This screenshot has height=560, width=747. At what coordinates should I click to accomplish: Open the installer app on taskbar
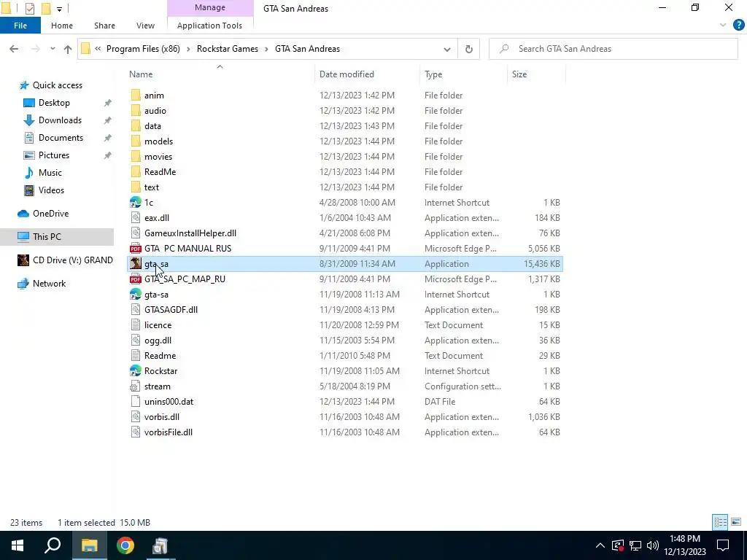click(160, 545)
